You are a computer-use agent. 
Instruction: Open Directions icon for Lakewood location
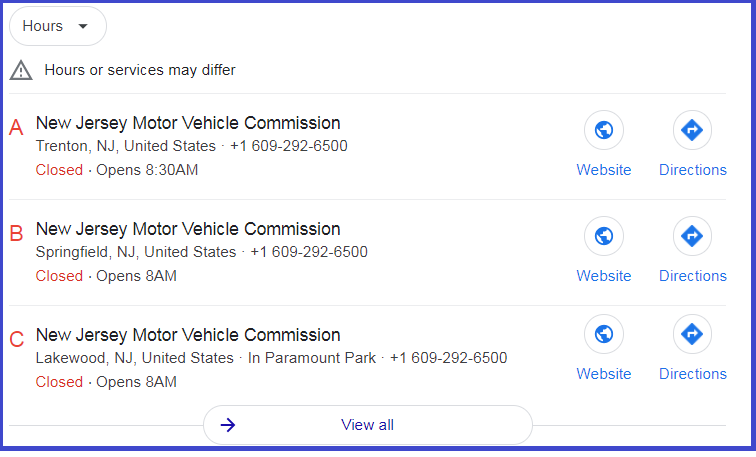[x=692, y=334]
